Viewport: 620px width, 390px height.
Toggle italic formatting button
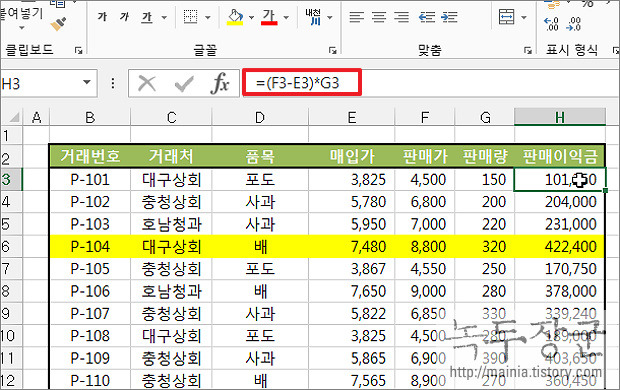coord(125,17)
